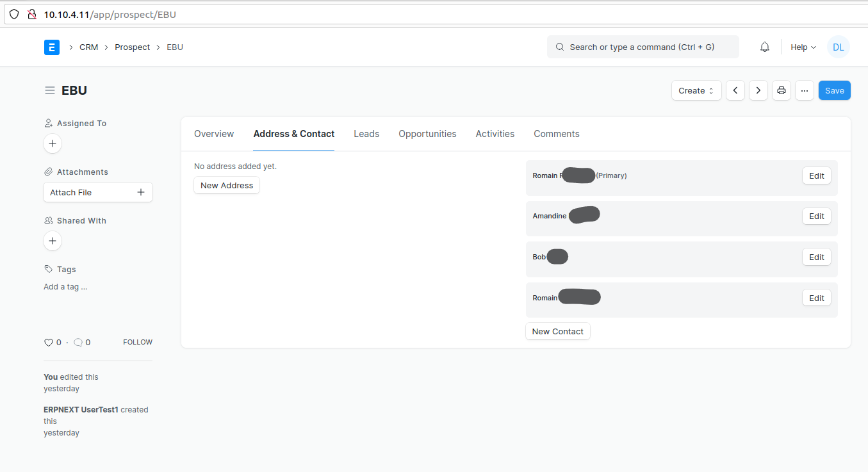Image resolution: width=868 pixels, height=472 pixels.
Task: Print the EBU prospect record
Action: pyautogui.click(x=781, y=90)
